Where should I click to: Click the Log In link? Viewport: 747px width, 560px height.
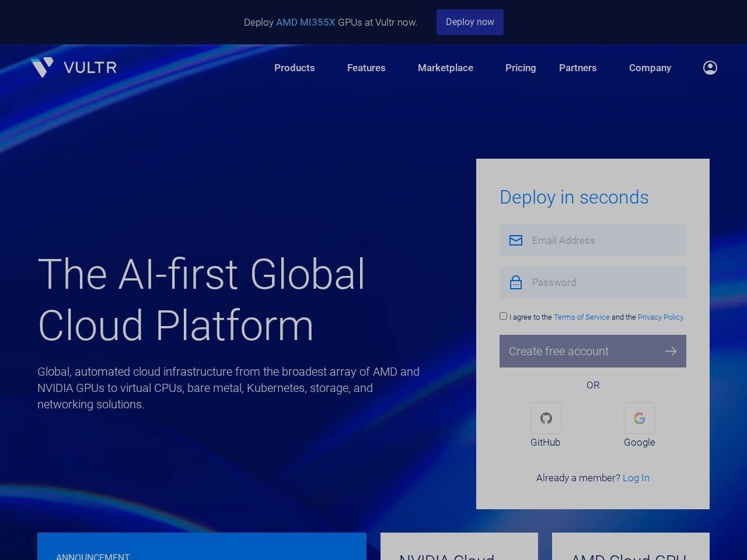636,478
